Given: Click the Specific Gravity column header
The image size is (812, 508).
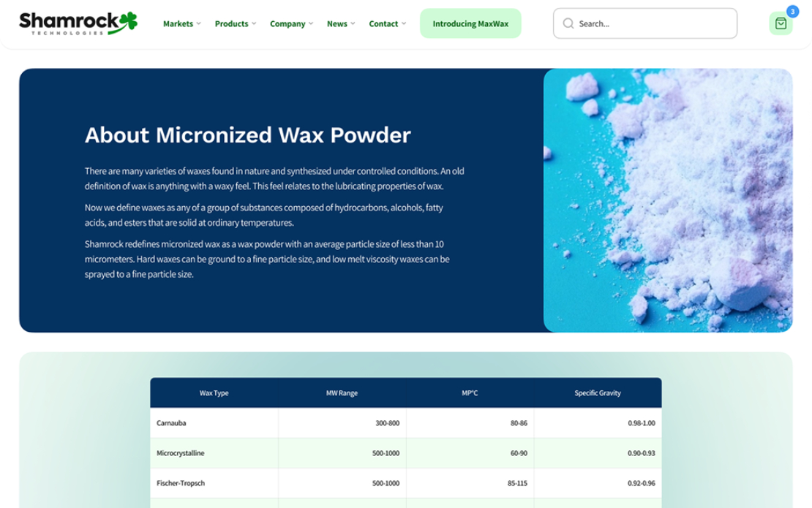Looking at the screenshot, I should [x=596, y=393].
